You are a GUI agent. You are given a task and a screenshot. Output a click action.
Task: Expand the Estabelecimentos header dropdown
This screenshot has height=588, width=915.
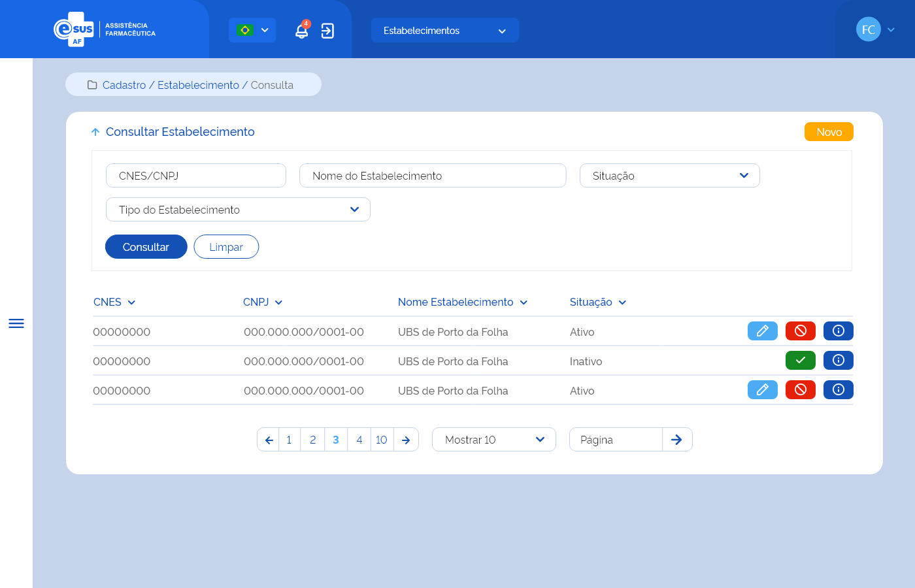(x=444, y=30)
